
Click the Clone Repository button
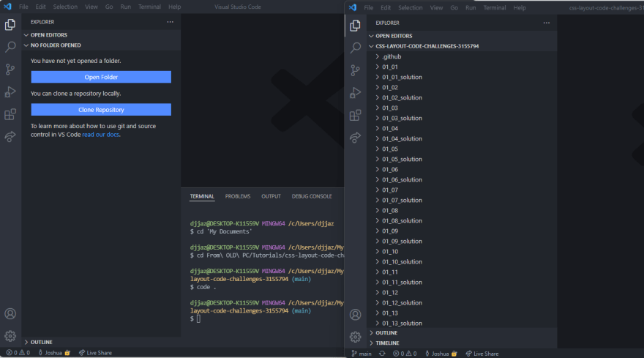click(101, 110)
